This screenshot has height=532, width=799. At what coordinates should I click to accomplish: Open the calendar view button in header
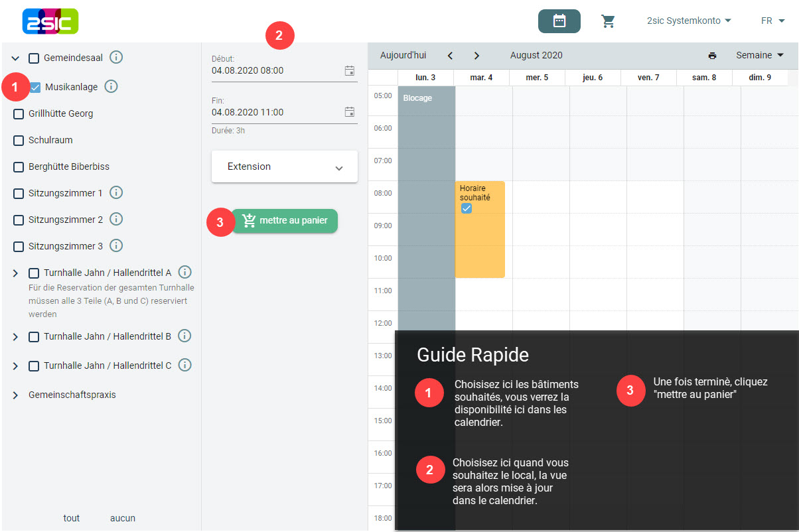559,21
